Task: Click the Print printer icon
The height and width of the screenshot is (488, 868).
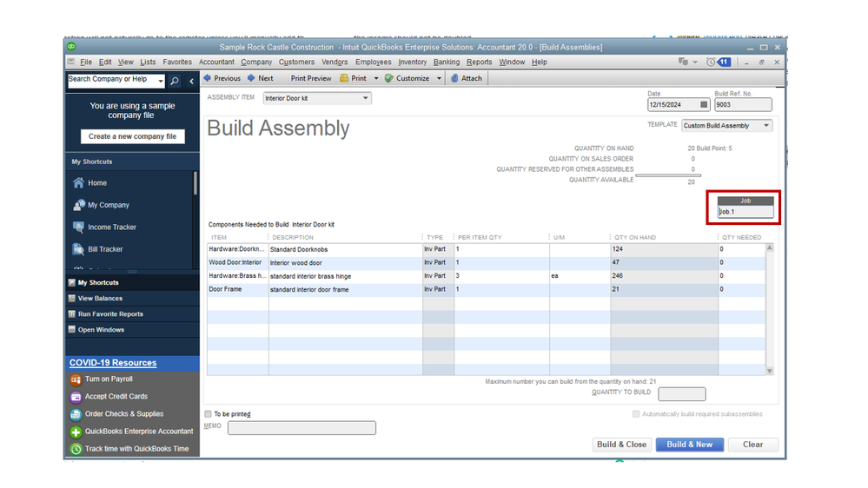Action: [x=344, y=78]
